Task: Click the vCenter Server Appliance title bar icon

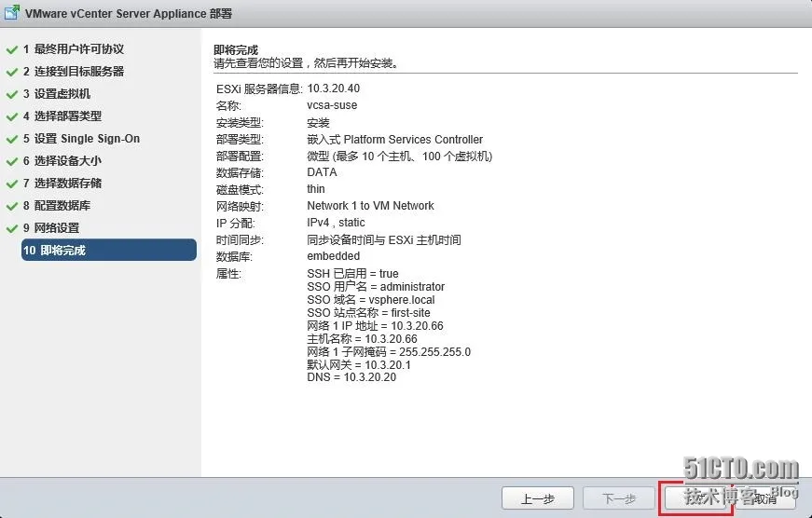Action: [x=12, y=12]
